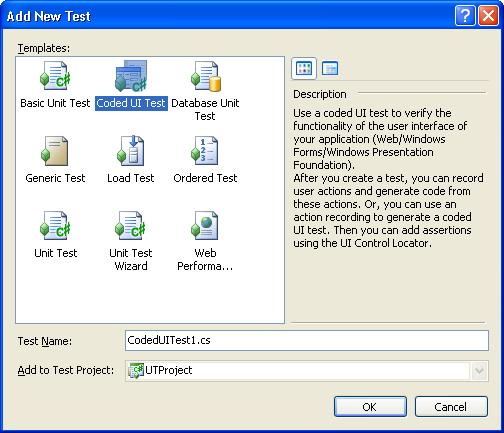The image size is (504, 433).
Task: Select the Generic Test template icon
Action: pos(54,151)
